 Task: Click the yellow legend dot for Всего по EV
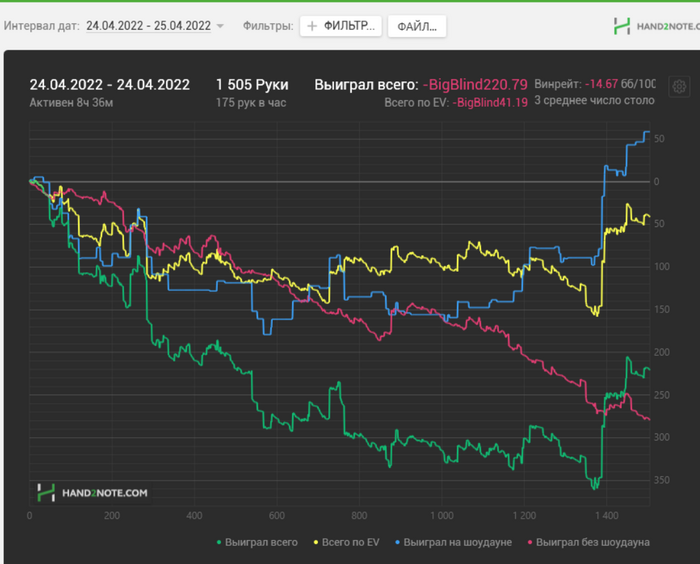click(316, 543)
